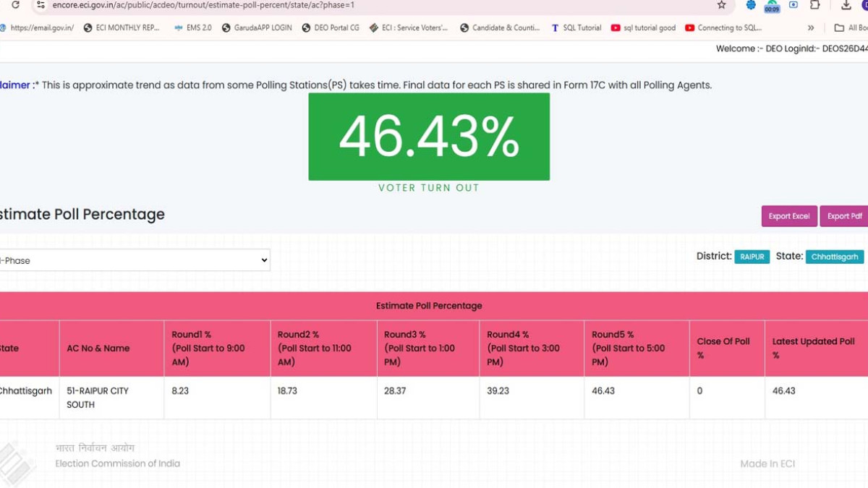Open the DEO Portal CG bookmark
The image size is (868, 488).
tap(331, 27)
